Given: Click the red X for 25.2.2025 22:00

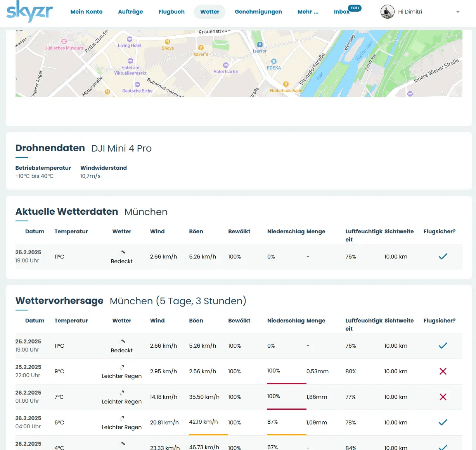Looking at the screenshot, I should (x=443, y=371).
